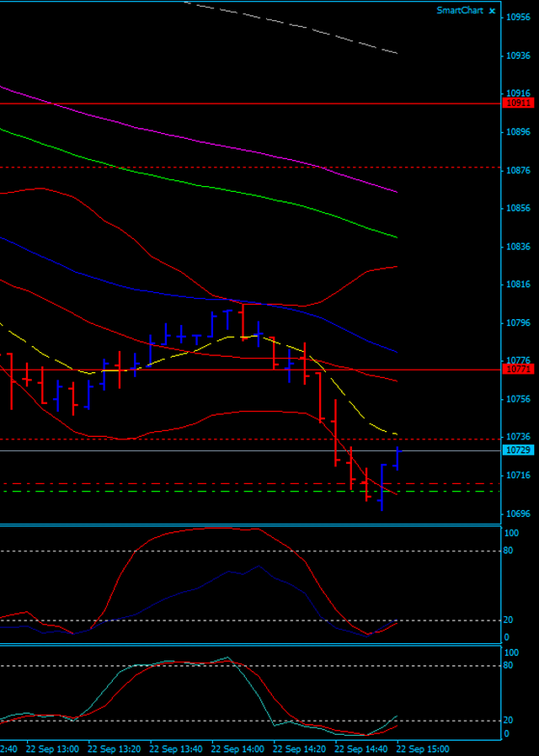Viewport: 539px width, 756px height.
Task: Click the 22 Sep 15:00 time label
Action: point(423,748)
